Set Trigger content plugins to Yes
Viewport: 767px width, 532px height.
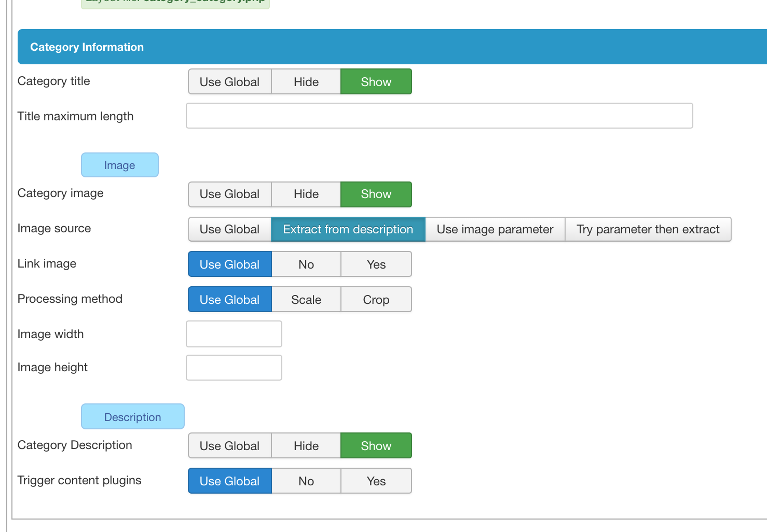pos(376,481)
